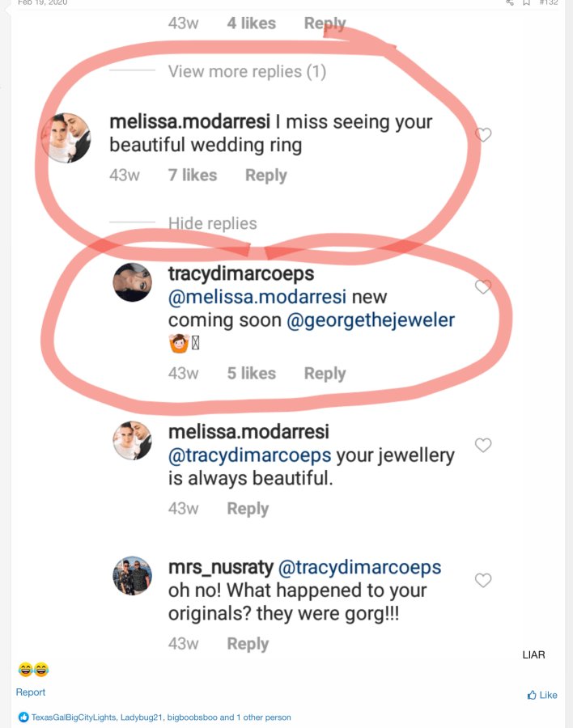The image size is (573, 728).
Task: Report this forum post
Action: [x=31, y=692]
